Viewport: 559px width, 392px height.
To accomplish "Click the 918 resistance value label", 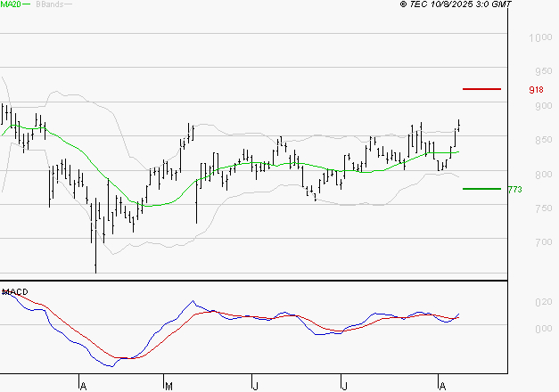I will (536, 90).
